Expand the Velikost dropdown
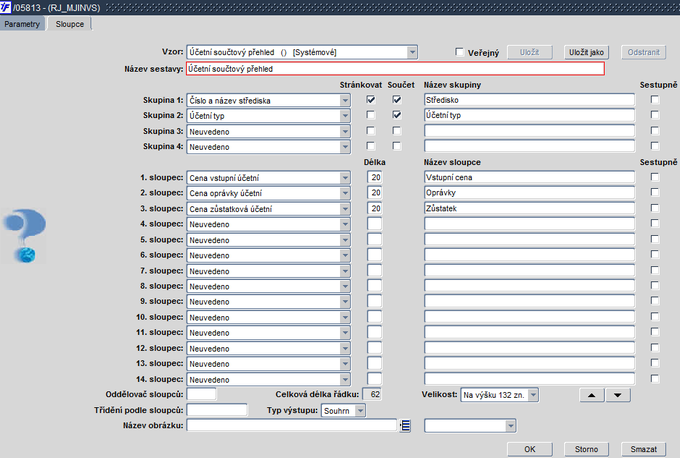680x458 pixels. (x=533, y=395)
